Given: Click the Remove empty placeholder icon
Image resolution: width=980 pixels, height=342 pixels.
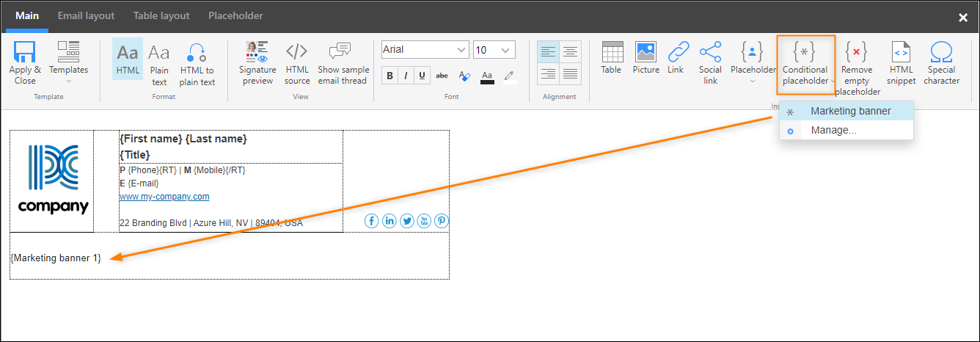Looking at the screenshot, I should click(x=857, y=51).
